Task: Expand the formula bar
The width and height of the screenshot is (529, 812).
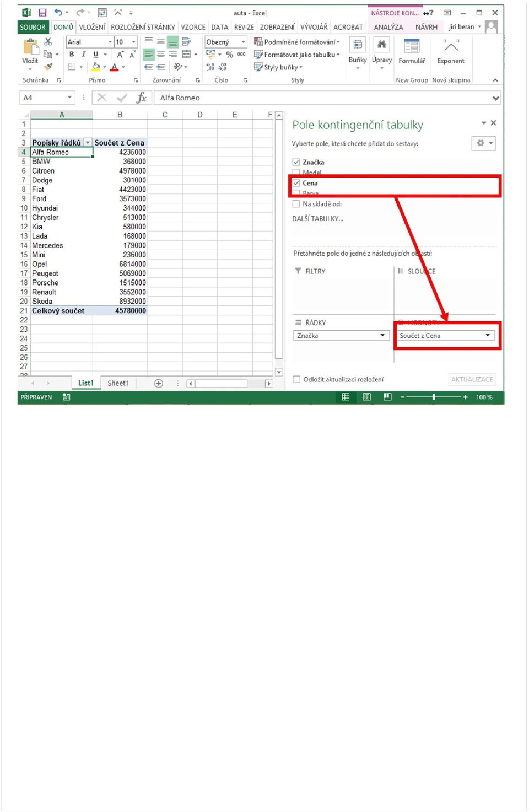Action: point(495,98)
